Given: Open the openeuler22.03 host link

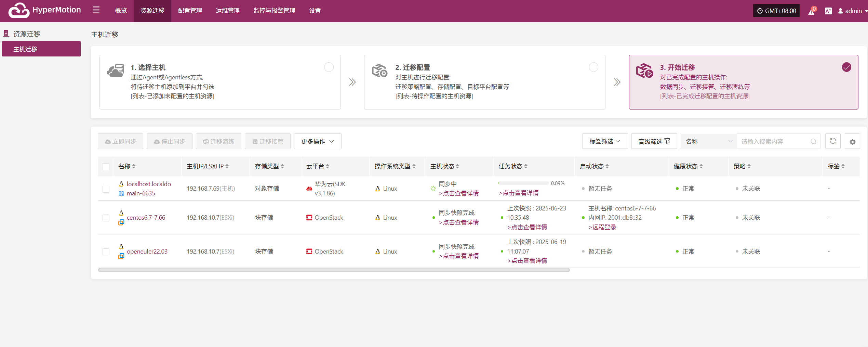Looking at the screenshot, I should [147, 252].
